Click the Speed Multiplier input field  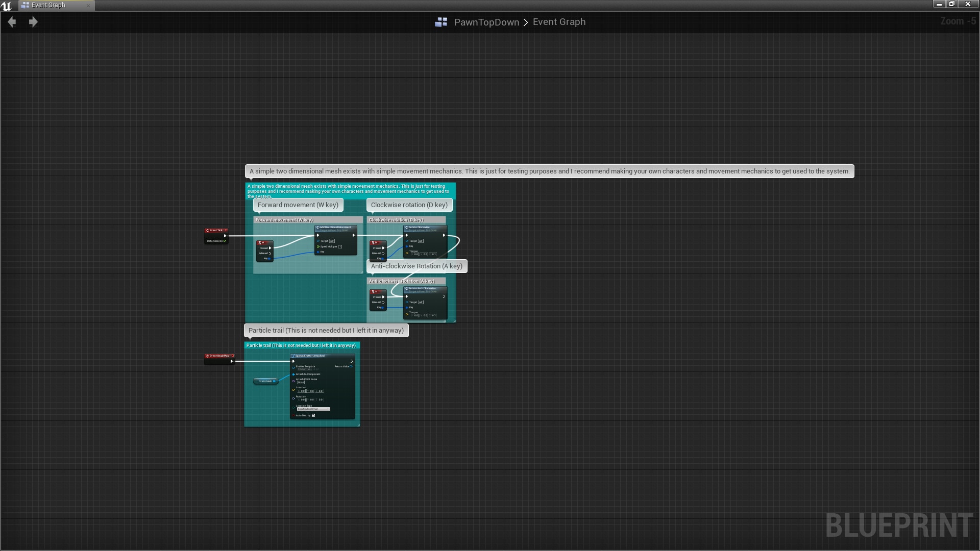tap(340, 246)
